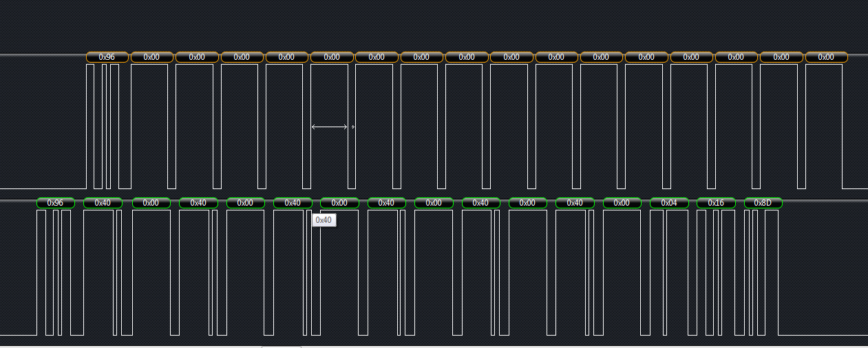This screenshot has height=348, width=868.
Task: Select the orange 0x96 label in the top channel
Action: 107,57
